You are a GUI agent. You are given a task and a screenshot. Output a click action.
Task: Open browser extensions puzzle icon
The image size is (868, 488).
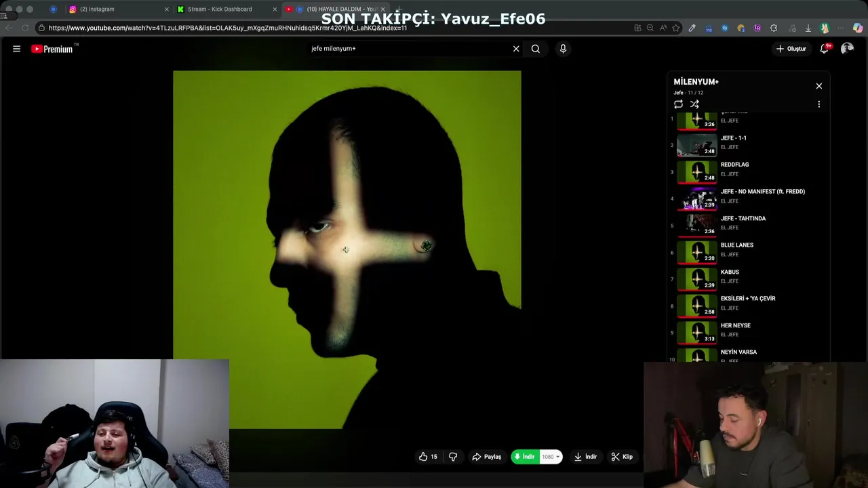point(774,28)
